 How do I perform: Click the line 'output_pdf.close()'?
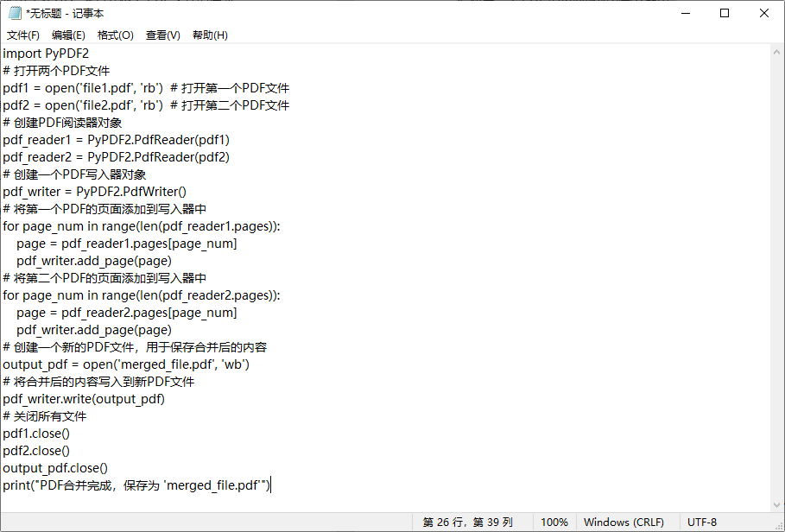pyautogui.click(x=55, y=468)
